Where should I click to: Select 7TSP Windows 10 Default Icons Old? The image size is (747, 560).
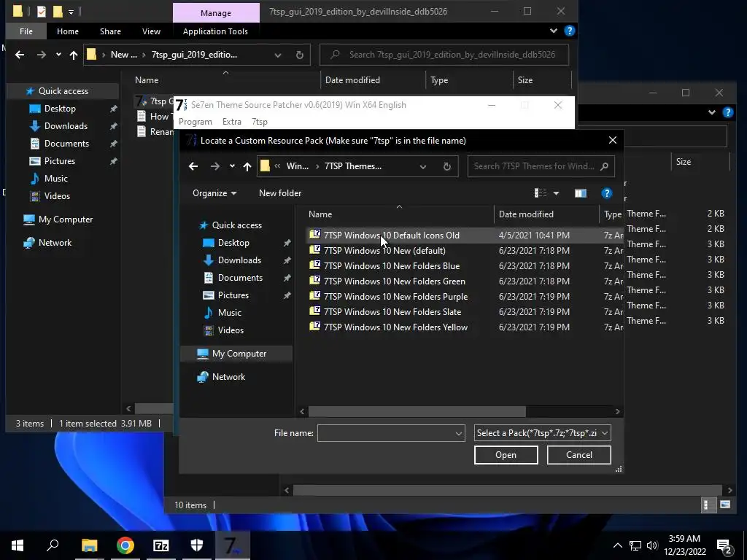pyautogui.click(x=391, y=236)
